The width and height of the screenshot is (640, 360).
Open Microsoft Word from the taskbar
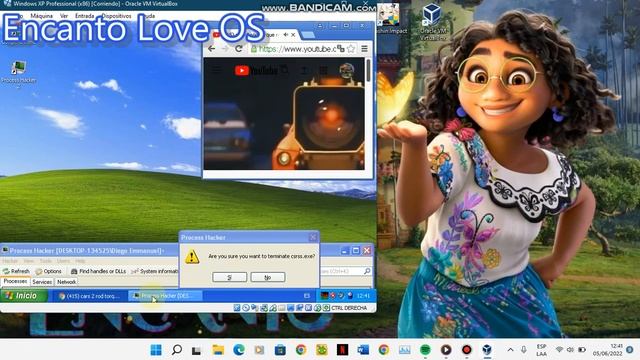[363, 350]
